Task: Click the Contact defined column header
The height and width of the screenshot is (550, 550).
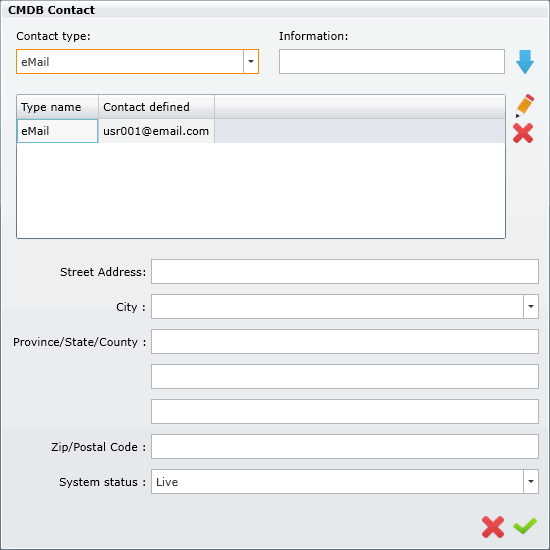Action: click(x=156, y=107)
